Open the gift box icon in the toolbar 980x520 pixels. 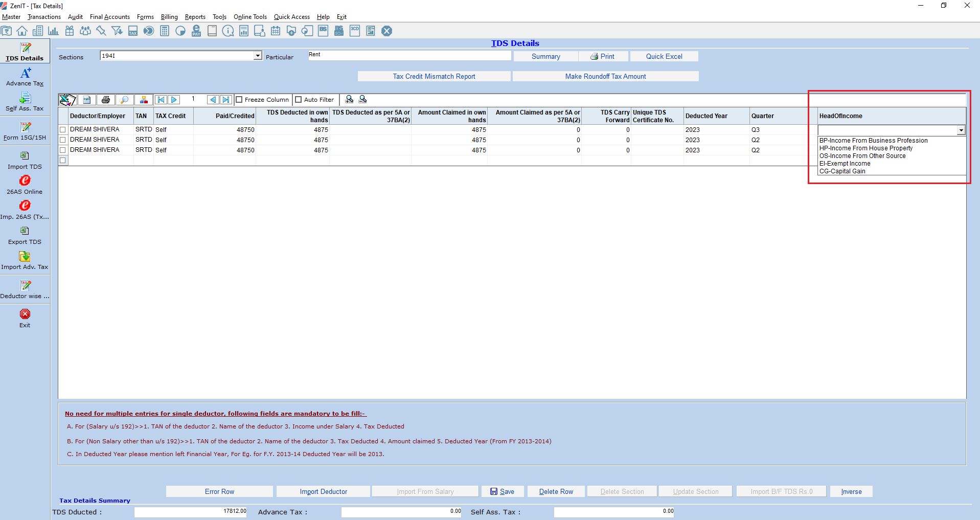click(x=70, y=31)
